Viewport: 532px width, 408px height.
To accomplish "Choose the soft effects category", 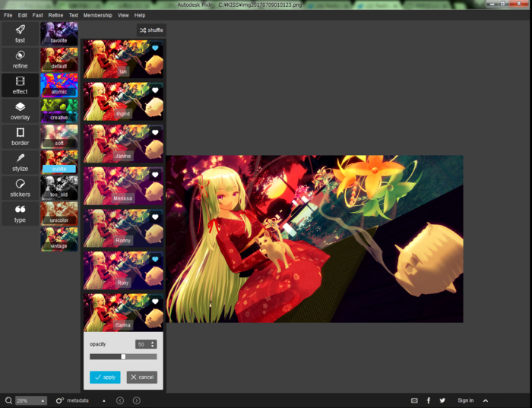I will [59, 137].
